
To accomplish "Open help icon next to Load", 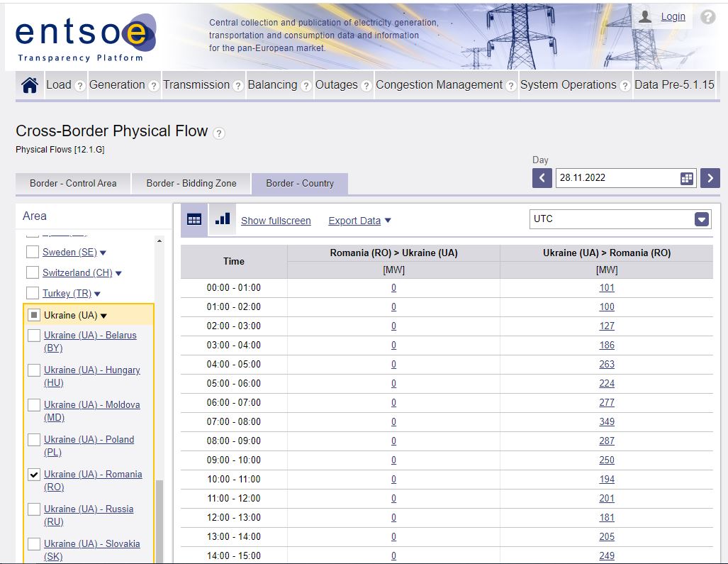I will (80, 85).
